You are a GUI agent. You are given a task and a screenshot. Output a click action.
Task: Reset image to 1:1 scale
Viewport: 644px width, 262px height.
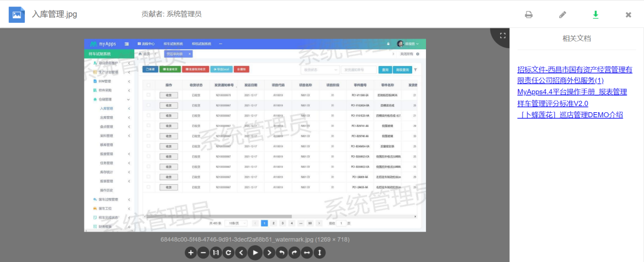point(216,252)
